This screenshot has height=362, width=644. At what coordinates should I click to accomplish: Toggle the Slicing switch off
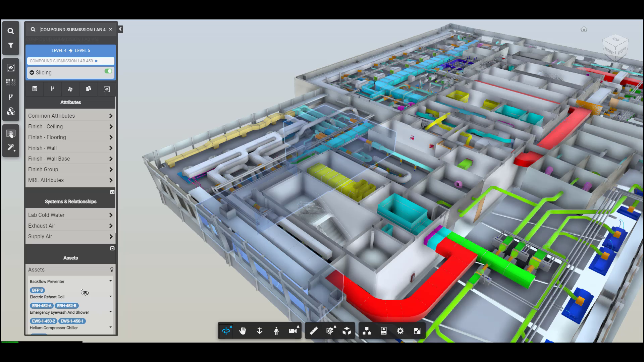tap(108, 71)
